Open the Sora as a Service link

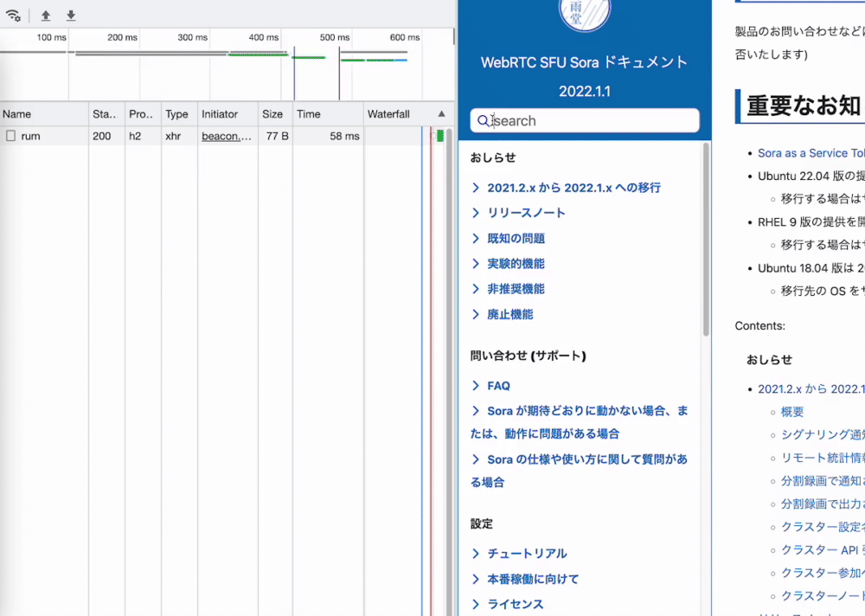811,153
